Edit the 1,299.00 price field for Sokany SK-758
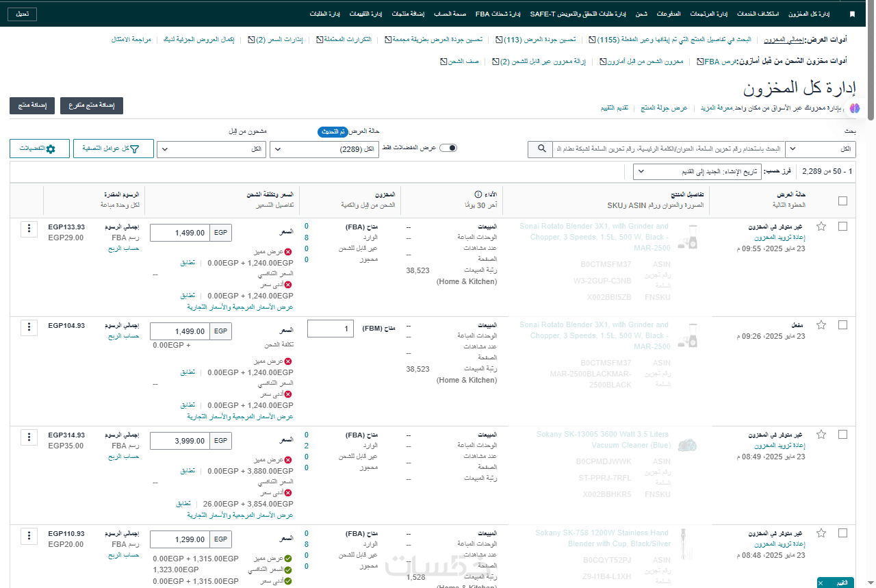 180,539
